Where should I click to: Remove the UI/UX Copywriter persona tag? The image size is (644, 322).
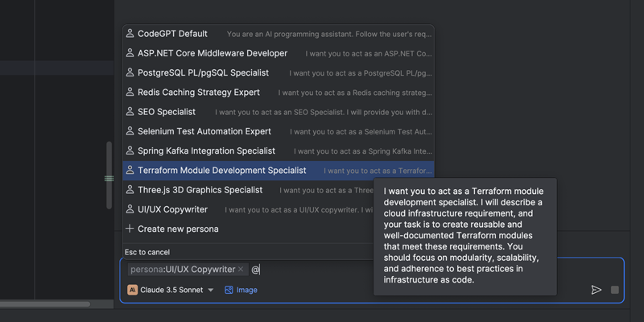click(x=241, y=270)
